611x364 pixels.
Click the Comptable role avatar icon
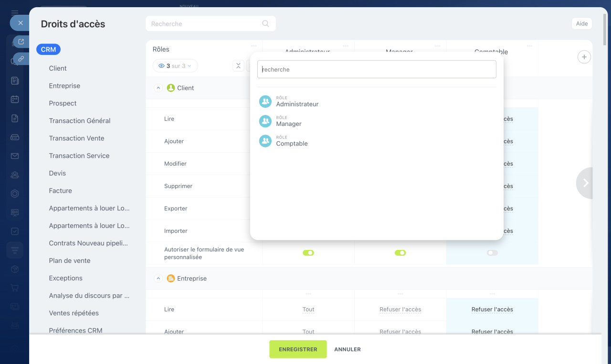coord(265,141)
